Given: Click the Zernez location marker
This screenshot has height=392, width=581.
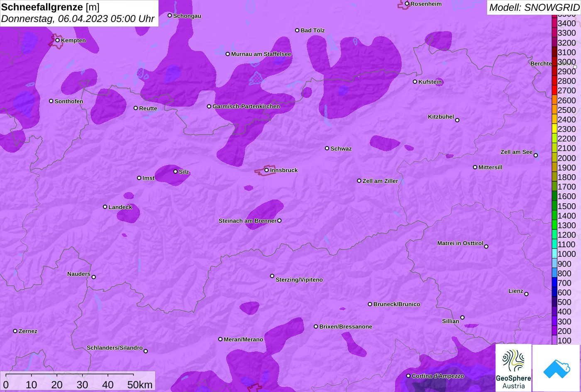Looking at the screenshot, I should pos(15,331).
